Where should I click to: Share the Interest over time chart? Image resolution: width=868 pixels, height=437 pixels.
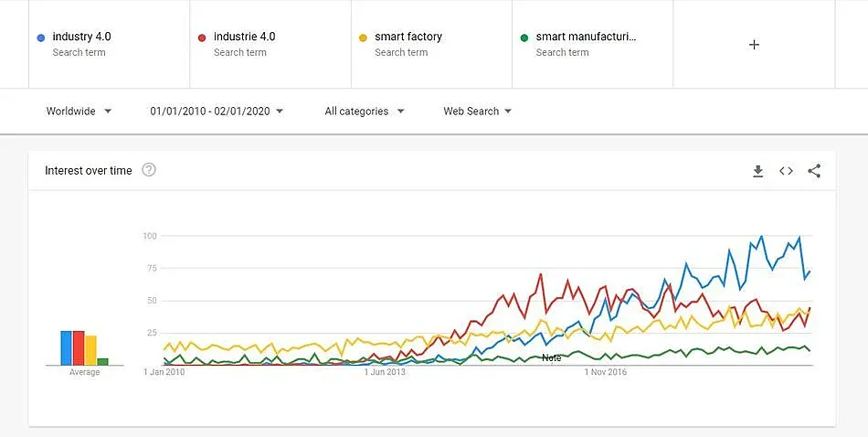814,171
